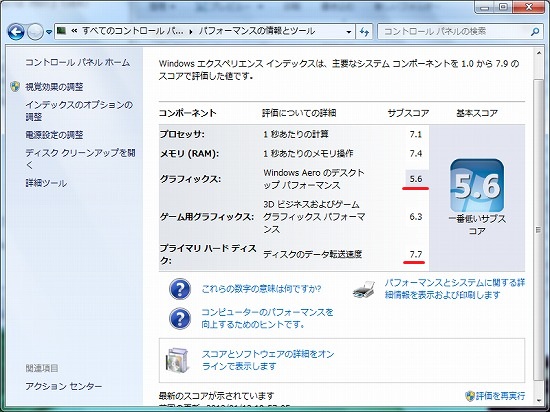This screenshot has width=550, height=412.
Task: Click the 評価についての詳細 column header
Action: click(299, 113)
